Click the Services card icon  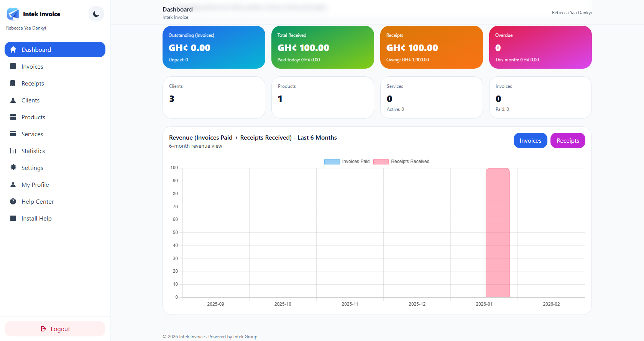(13, 134)
